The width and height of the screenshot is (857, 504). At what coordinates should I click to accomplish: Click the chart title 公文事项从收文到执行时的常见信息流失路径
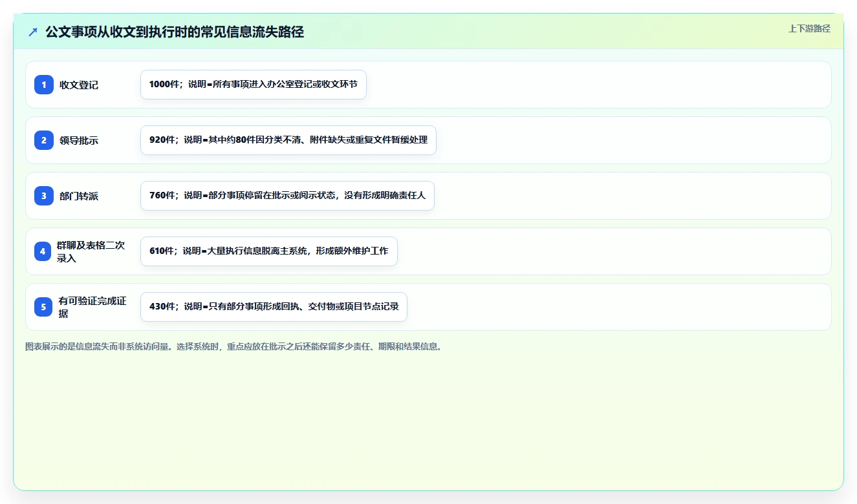[x=175, y=32]
